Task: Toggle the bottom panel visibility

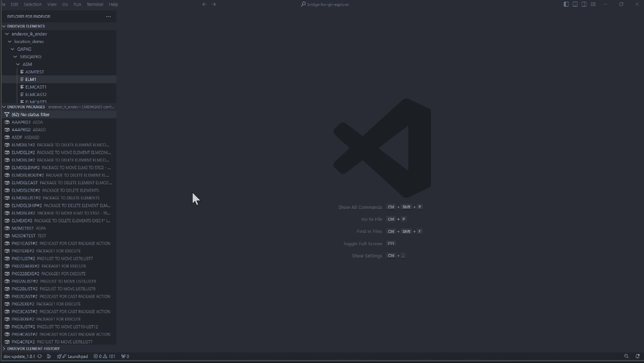Action: click(575, 4)
